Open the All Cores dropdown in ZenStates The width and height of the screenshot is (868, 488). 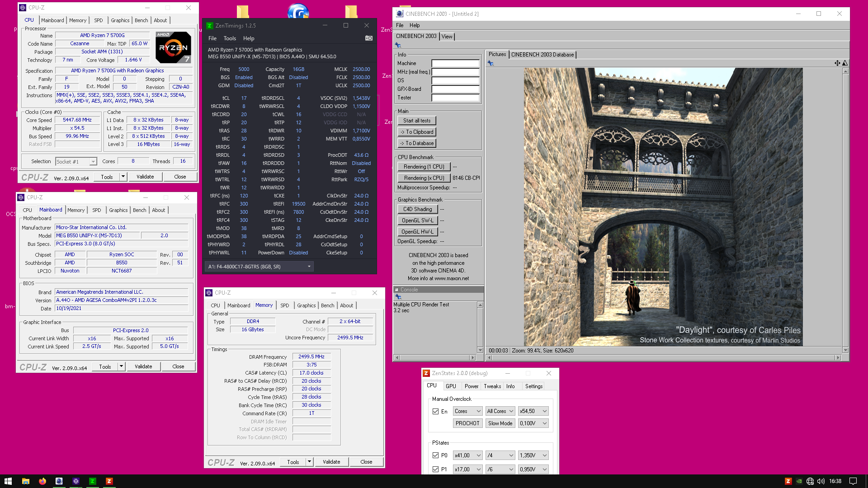click(500, 411)
